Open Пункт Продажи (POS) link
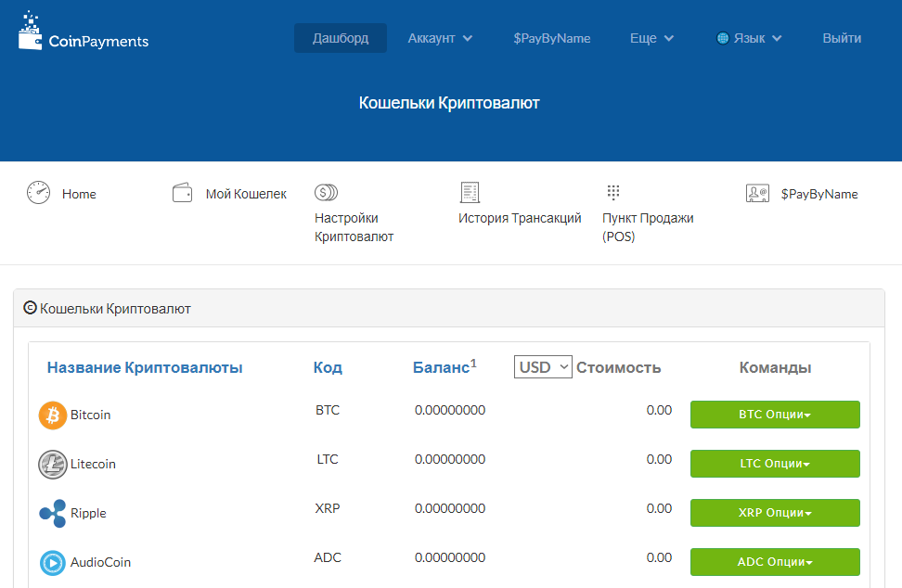The height and width of the screenshot is (588, 902). click(648, 227)
